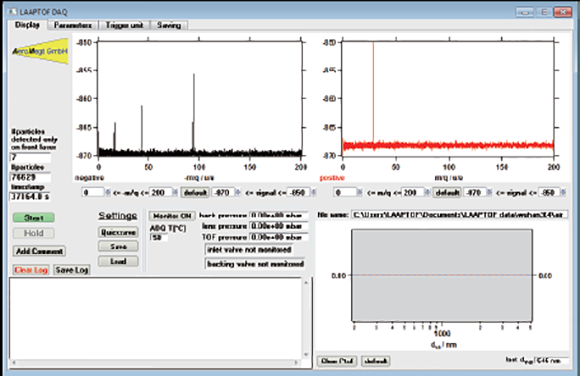Click the negative spectrum signal minimum -870 field
The height and width of the screenshot is (376, 580).
click(223, 192)
